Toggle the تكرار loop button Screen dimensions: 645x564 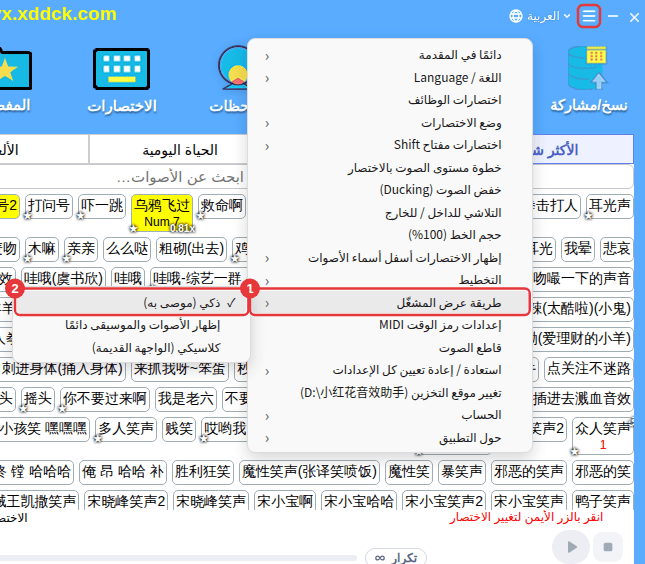(x=396, y=557)
